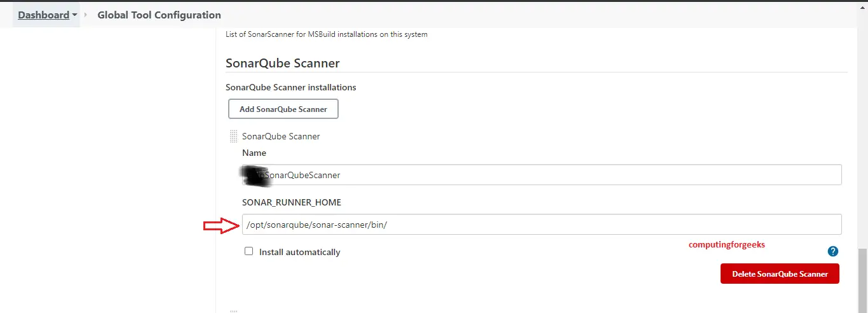Open Global Tool Configuration breadcrumb
Image resolution: width=868 pixels, height=313 pixels.
pos(159,15)
